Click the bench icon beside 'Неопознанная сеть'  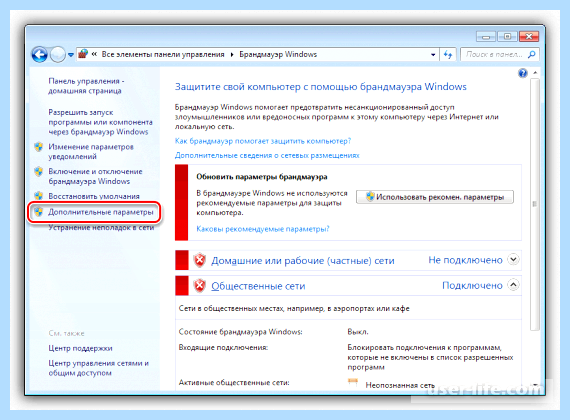(353, 382)
